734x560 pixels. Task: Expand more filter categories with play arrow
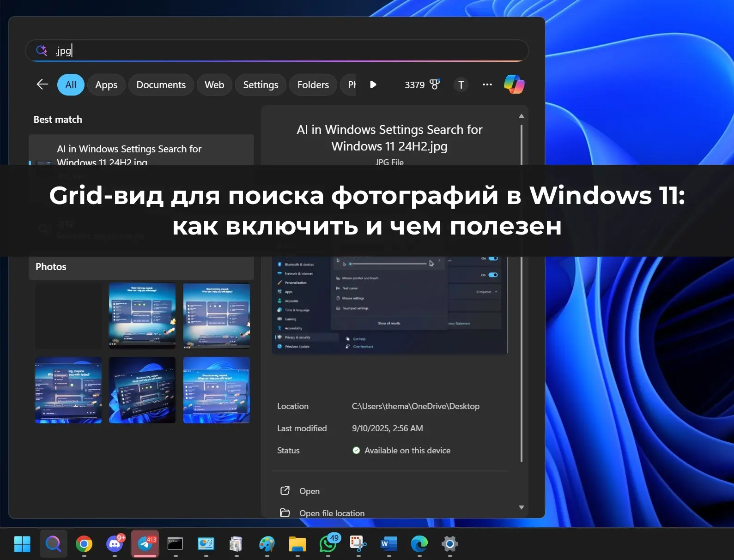click(373, 84)
